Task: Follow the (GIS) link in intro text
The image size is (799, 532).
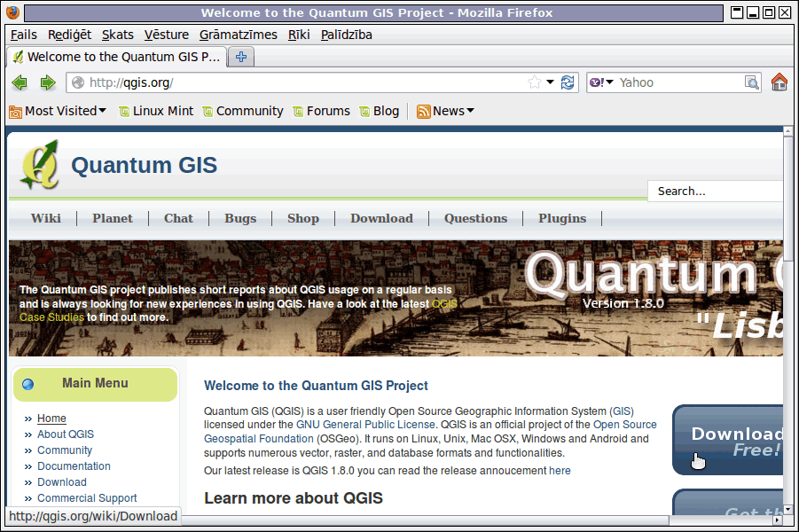Action: pyautogui.click(x=622, y=411)
